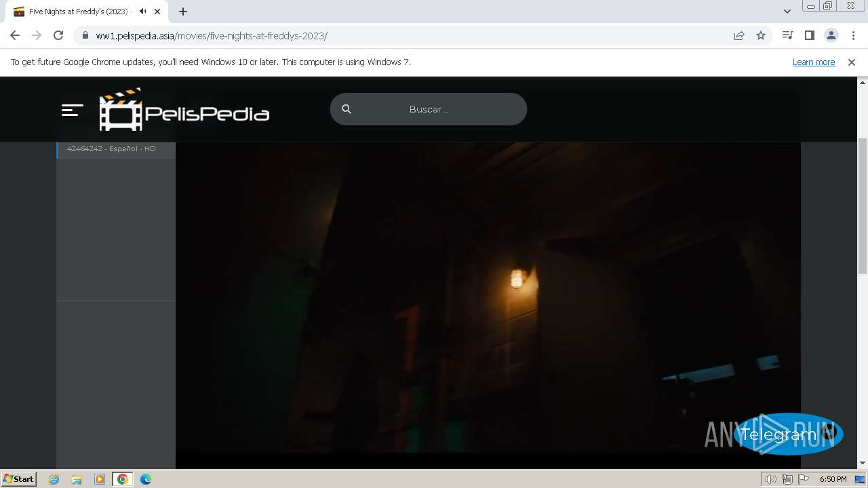Click the PelisPedia logo
868x488 pixels.
pos(184,109)
